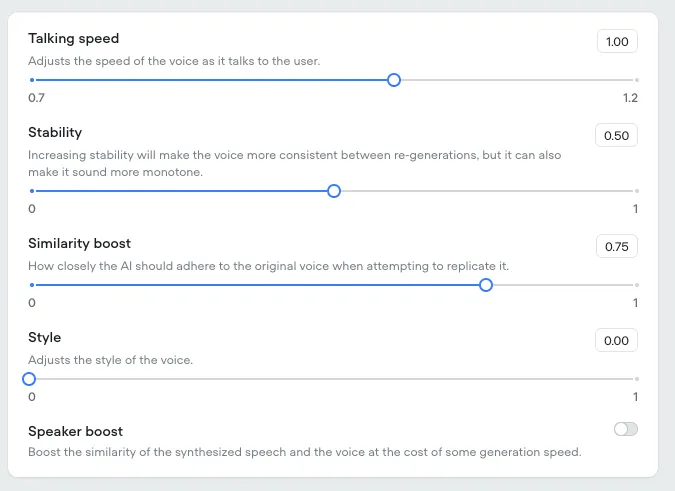Focus the Similarity boost 0.75 value field
This screenshot has height=491, width=675.
click(616, 246)
